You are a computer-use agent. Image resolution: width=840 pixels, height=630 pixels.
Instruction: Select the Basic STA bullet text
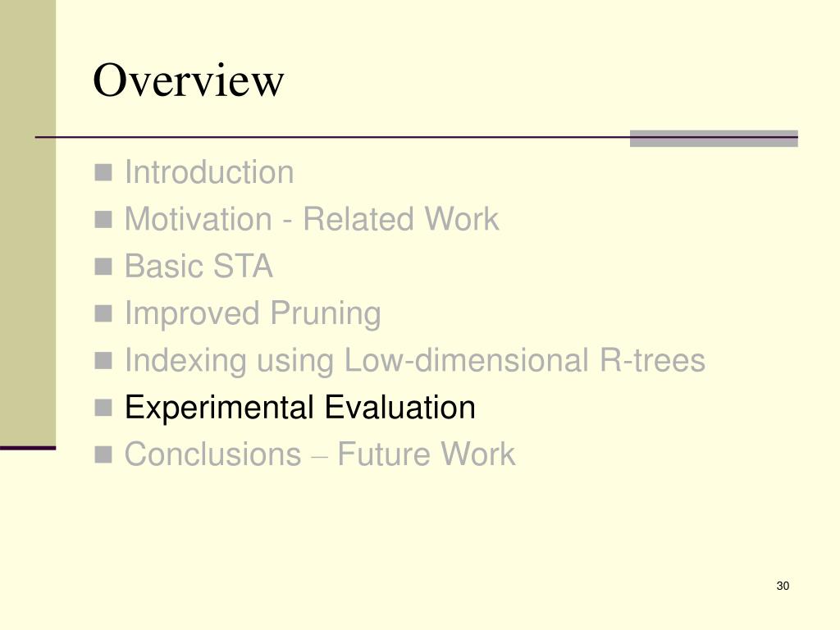(199, 267)
